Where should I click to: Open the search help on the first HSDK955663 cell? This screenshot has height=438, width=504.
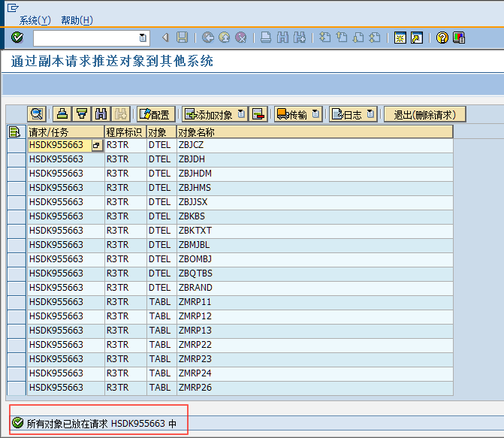pyautogui.click(x=96, y=145)
